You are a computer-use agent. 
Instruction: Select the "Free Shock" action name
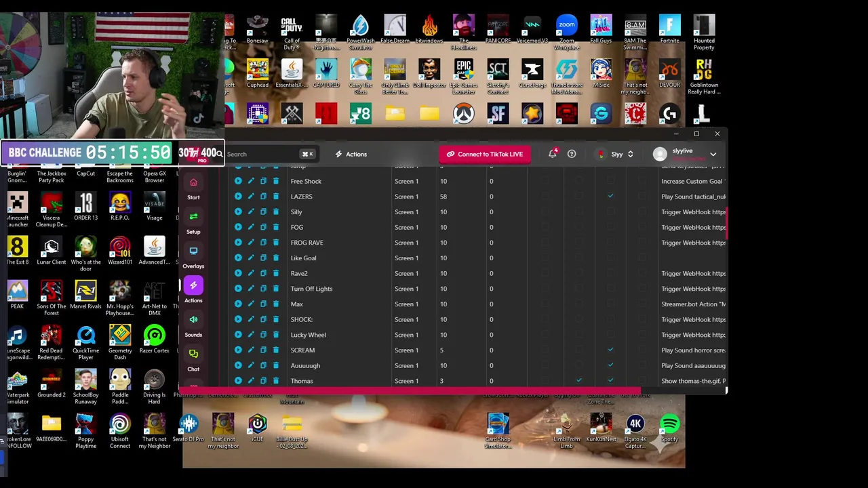[306, 181]
